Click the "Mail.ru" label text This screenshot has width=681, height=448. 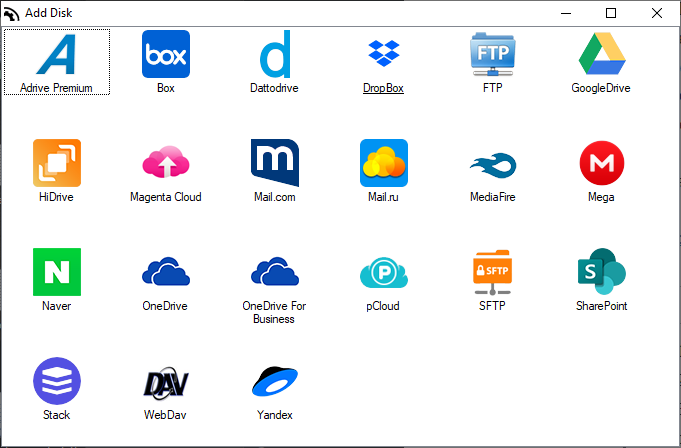(x=383, y=197)
